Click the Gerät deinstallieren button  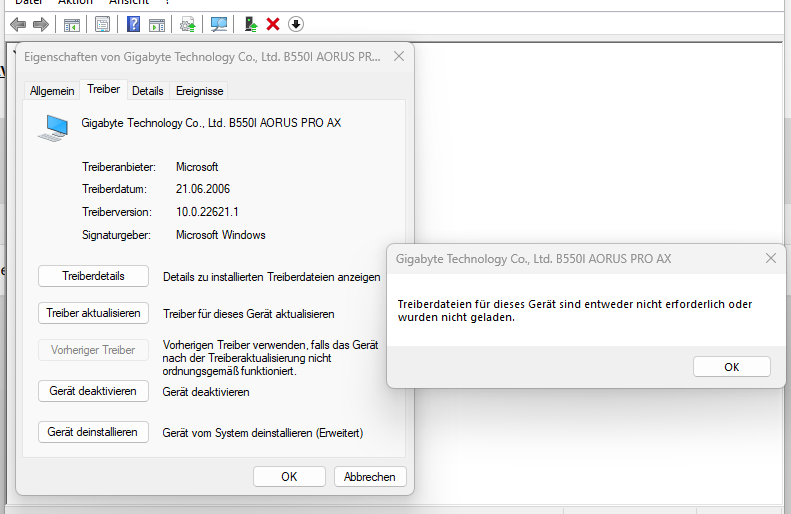(x=93, y=432)
